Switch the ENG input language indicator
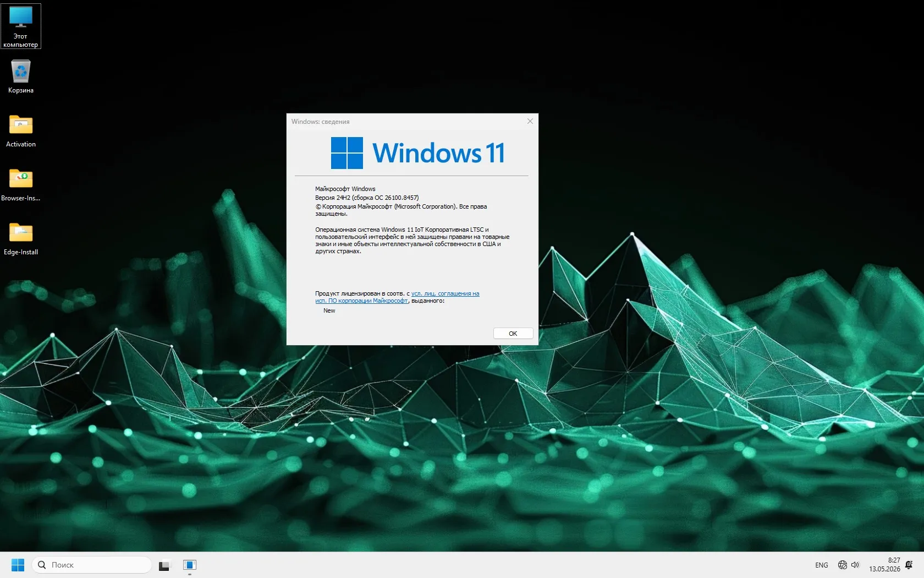The width and height of the screenshot is (924, 578). click(821, 565)
